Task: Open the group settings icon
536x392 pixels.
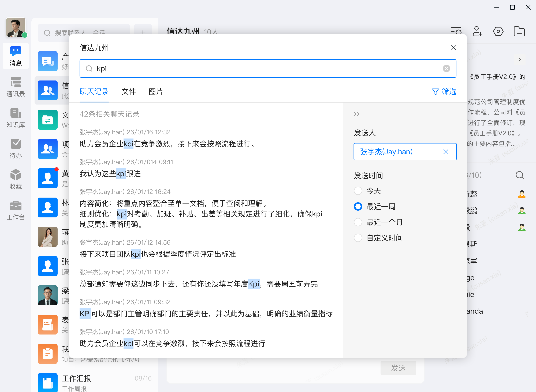Action: [x=498, y=32]
